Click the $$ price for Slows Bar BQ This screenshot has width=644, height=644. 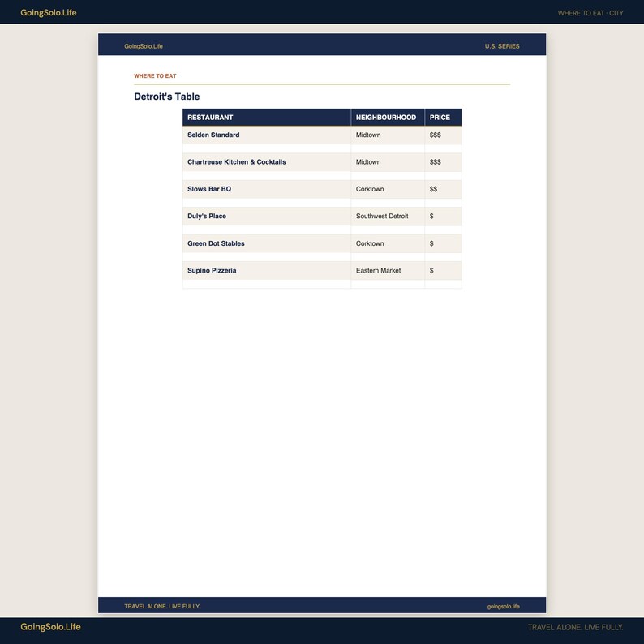(x=433, y=189)
